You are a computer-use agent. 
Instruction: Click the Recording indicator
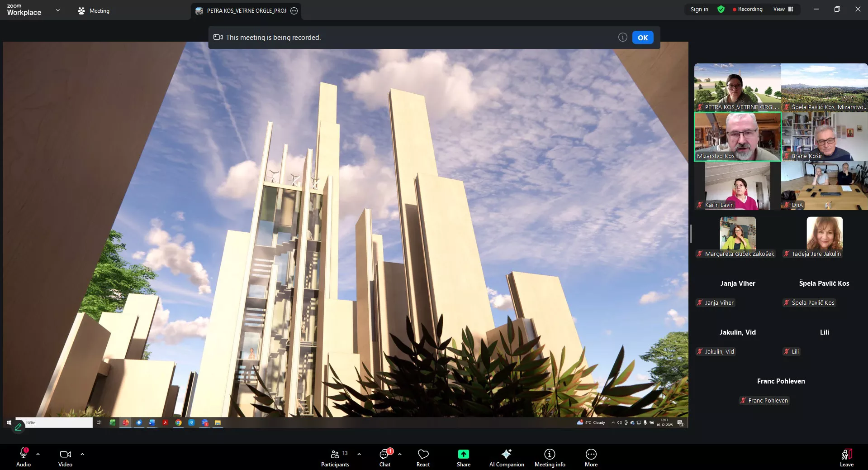tap(747, 9)
